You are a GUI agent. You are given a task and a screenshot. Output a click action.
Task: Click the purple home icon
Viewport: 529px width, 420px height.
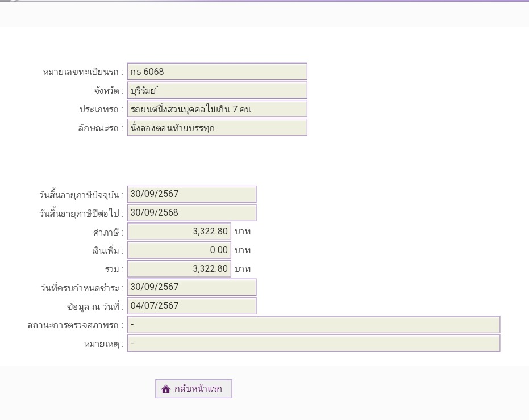pos(166,389)
